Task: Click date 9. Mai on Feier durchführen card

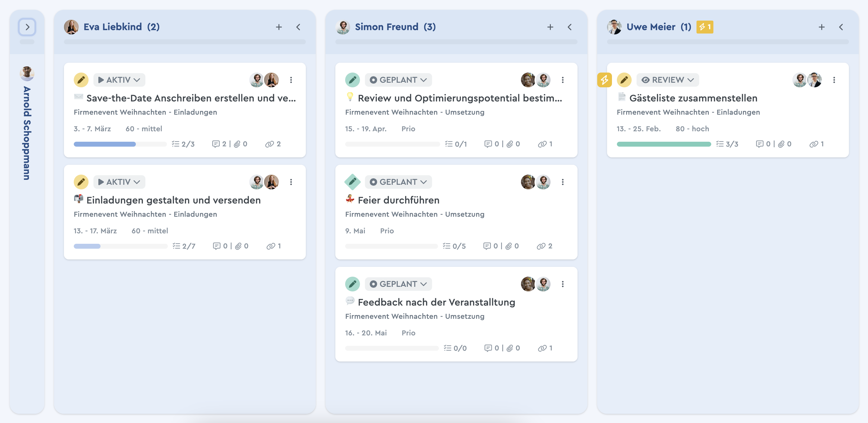Action: tap(355, 231)
